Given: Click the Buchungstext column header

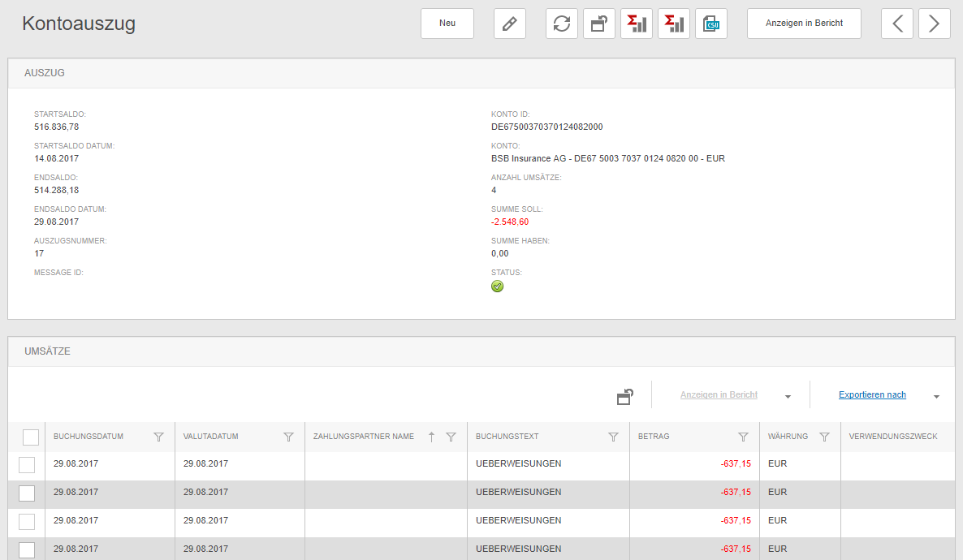Looking at the screenshot, I should coord(507,437).
